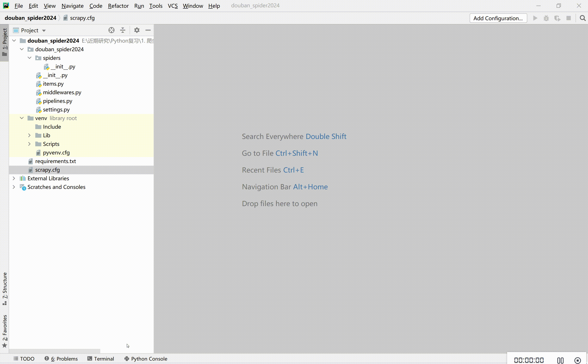Open the Terminal tab at bottom
This screenshot has height=364, width=588.
(101, 359)
